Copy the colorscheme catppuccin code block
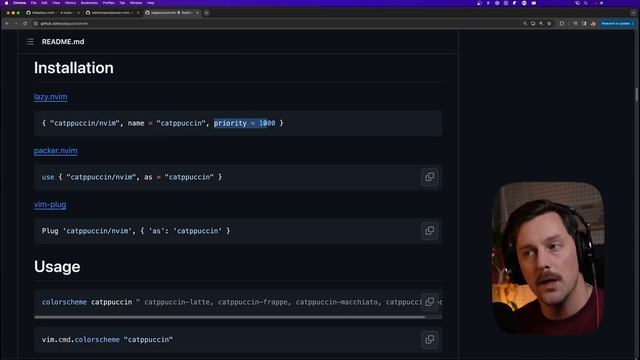Image resolution: width=640 pixels, height=360 pixels. [429, 302]
